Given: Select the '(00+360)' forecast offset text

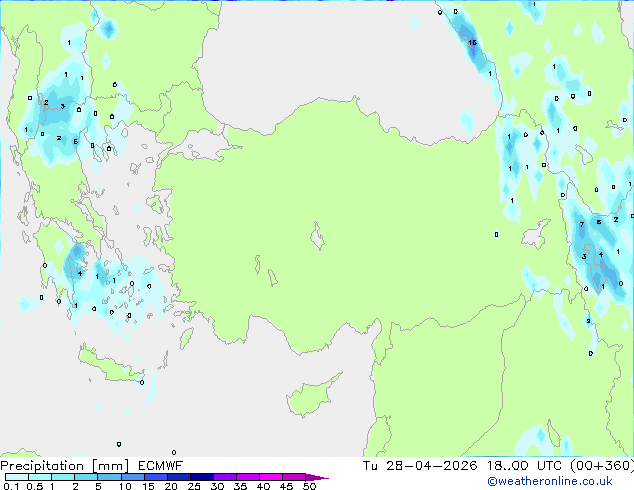Looking at the screenshot, I should click(602, 466).
